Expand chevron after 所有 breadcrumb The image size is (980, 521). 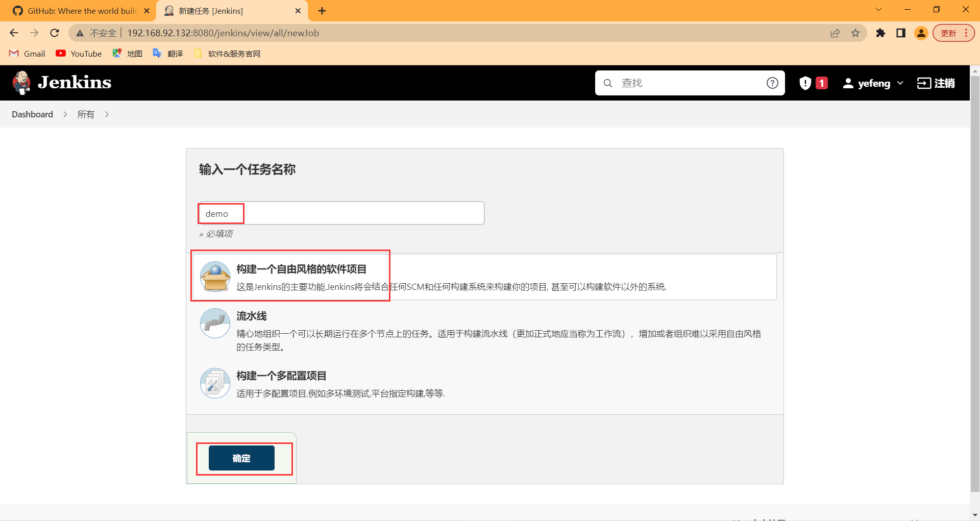107,114
